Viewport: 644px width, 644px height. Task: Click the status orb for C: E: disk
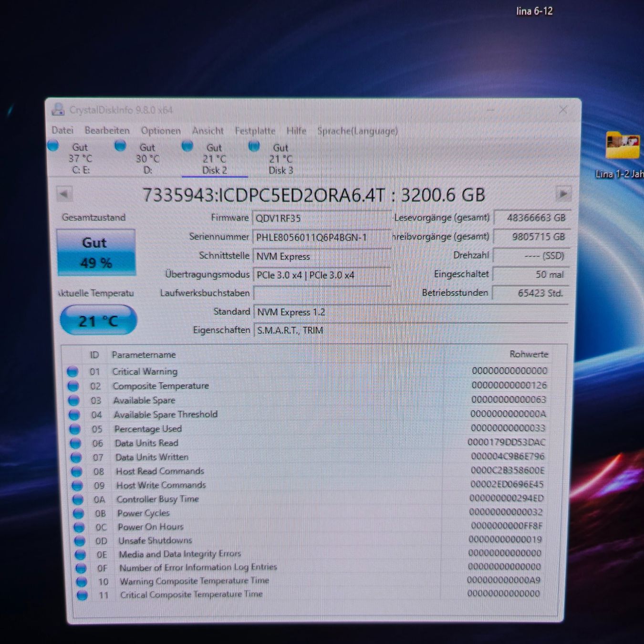point(53,145)
